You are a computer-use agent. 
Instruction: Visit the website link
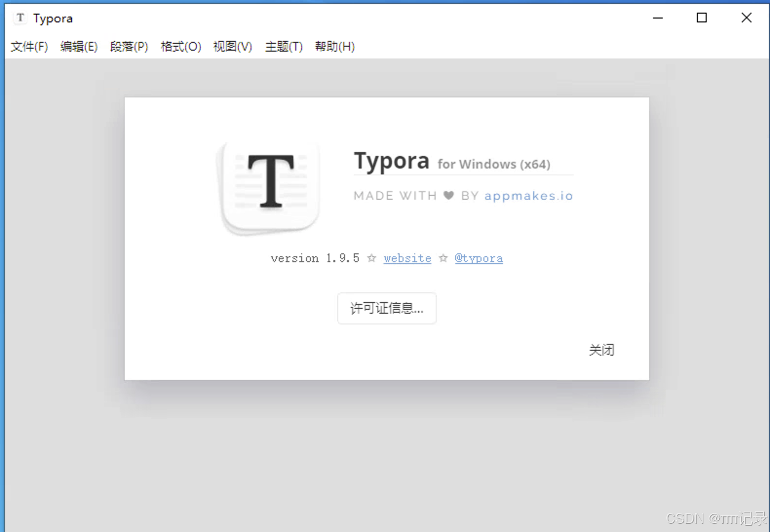pos(407,258)
